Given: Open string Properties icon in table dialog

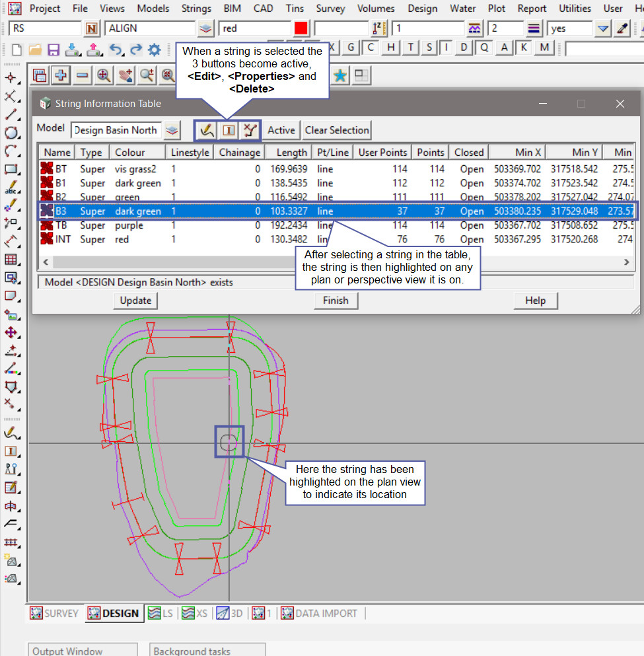Looking at the screenshot, I should click(x=229, y=131).
